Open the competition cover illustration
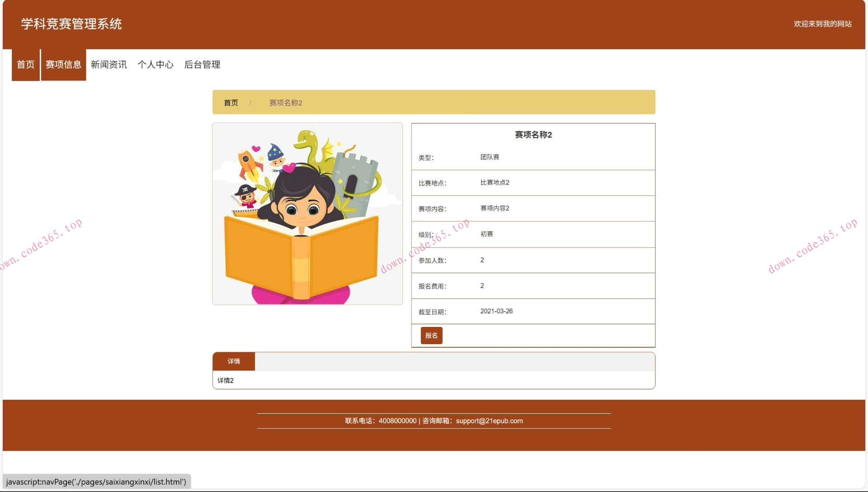 (x=307, y=214)
